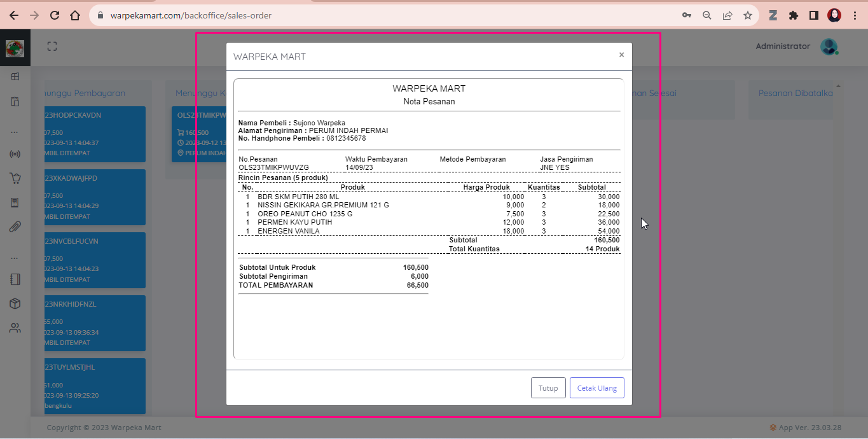
Task: Click the App Ver. 23.03.28 footer text
Action: pyautogui.click(x=809, y=428)
